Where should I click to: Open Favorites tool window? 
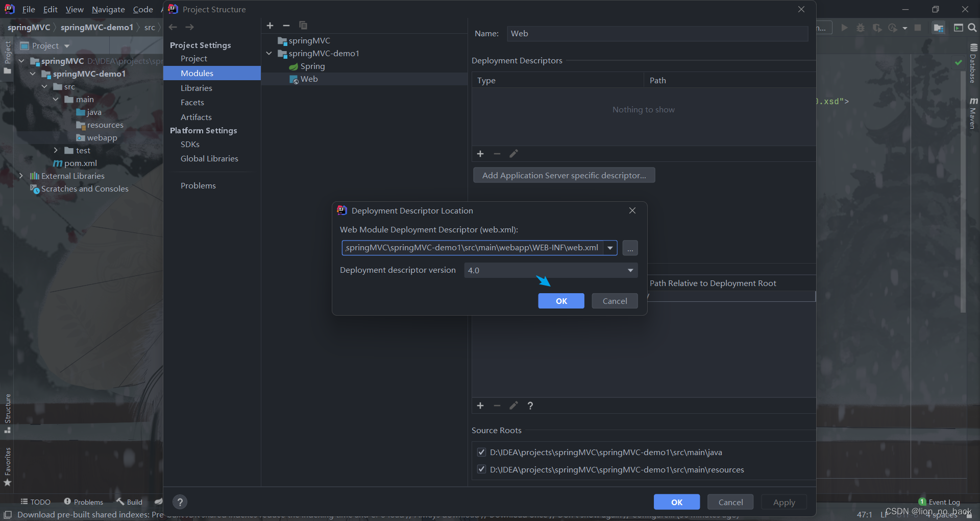[8, 467]
